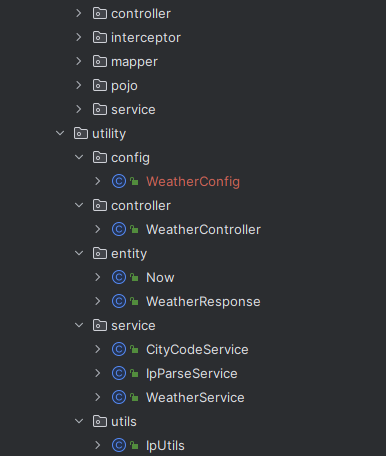Expand the WeatherService class members
Screen dimensions: 386x456
coord(98,397)
